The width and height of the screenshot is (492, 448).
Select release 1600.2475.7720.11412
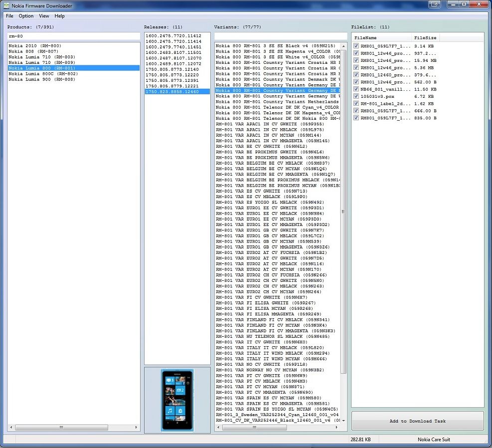pyautogui.click(x=177, y=36)
